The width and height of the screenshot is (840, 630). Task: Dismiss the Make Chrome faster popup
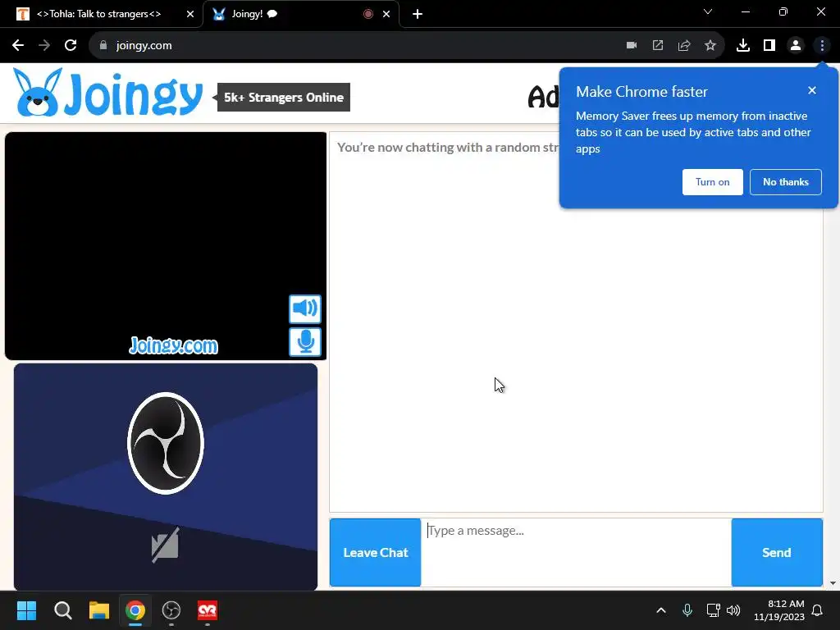tap(812, 90)
